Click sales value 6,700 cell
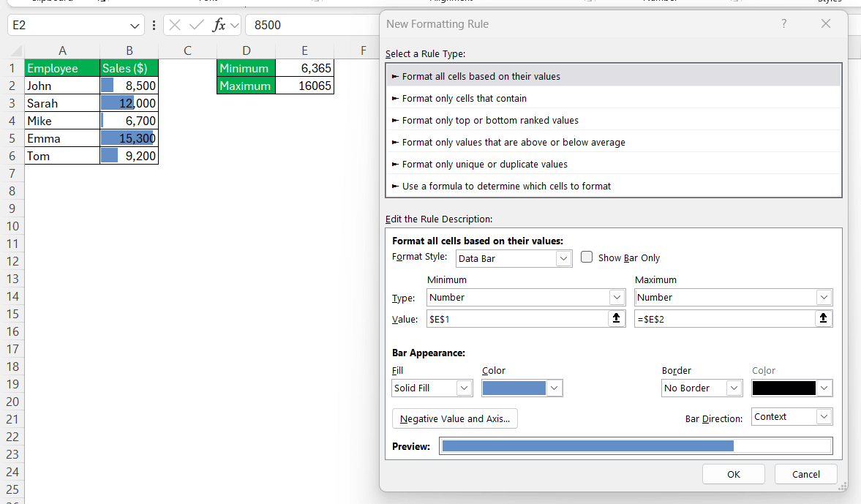 129,121
